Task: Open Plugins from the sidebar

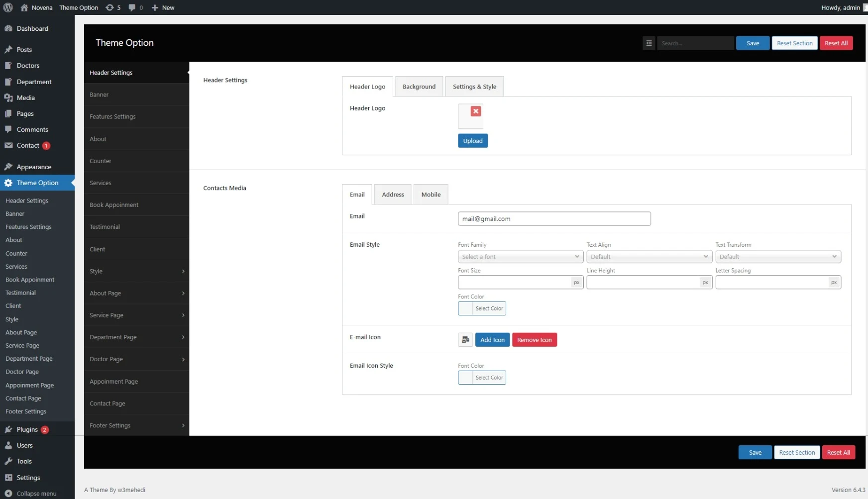Action: [x=27, y=429]
